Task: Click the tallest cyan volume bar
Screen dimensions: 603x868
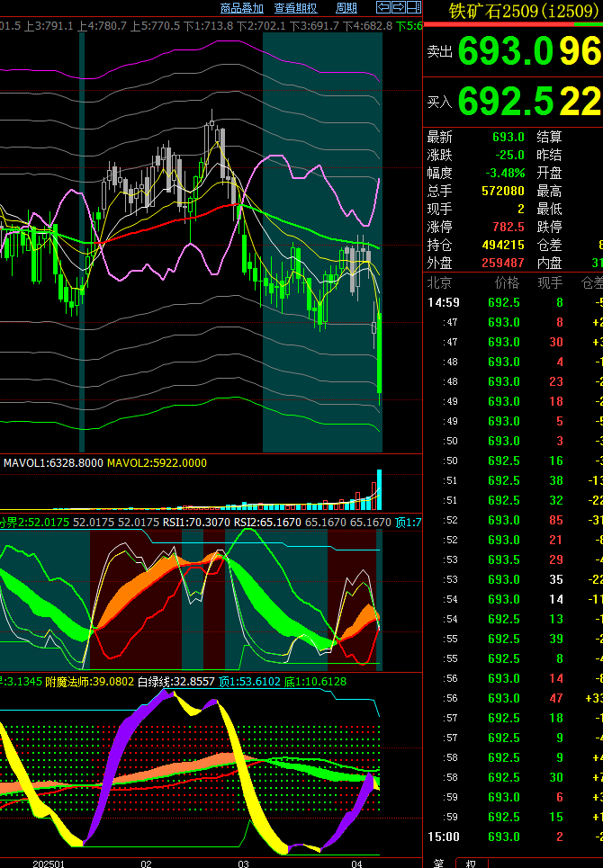Action: pos(379,489)
